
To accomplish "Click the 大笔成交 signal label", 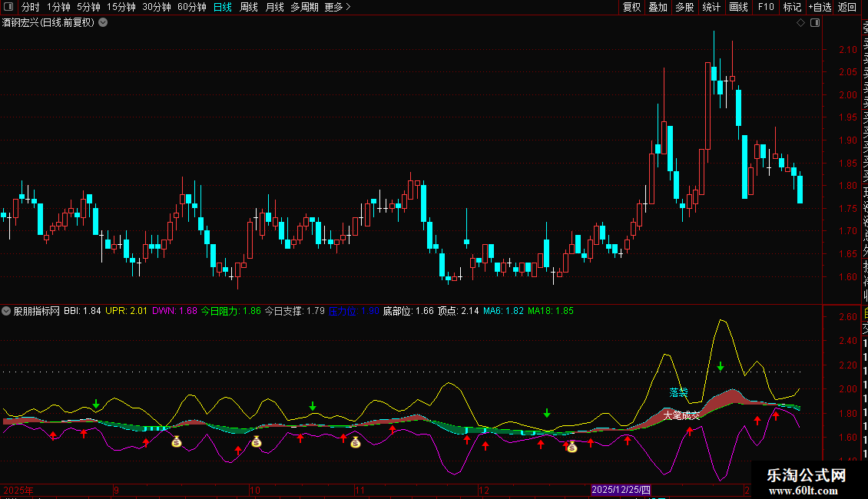I will point(681,415).
